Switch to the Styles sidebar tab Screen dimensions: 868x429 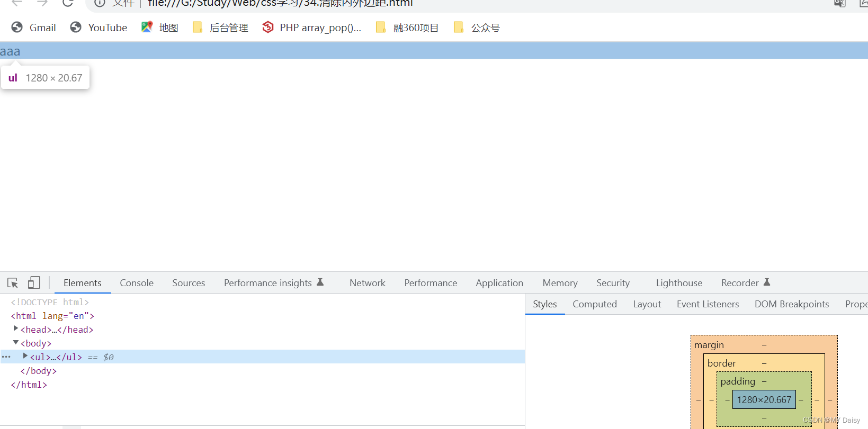pyautogui.click(x=545, y=304)
